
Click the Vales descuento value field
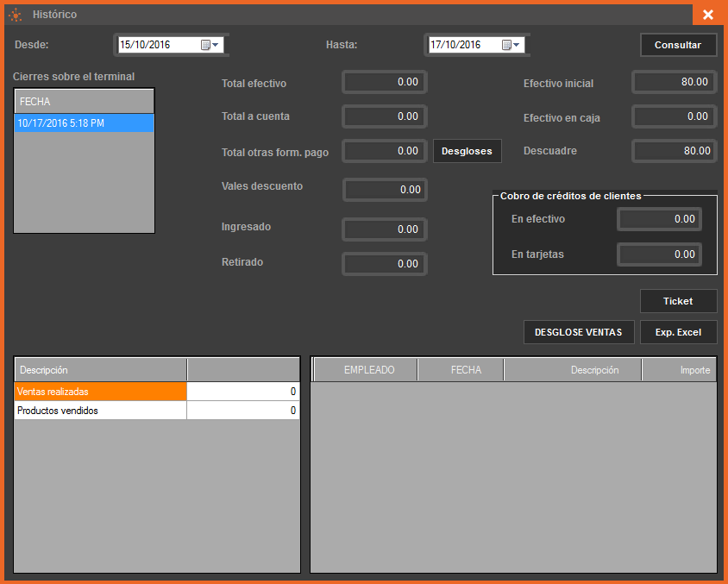[x=385, y=189]
